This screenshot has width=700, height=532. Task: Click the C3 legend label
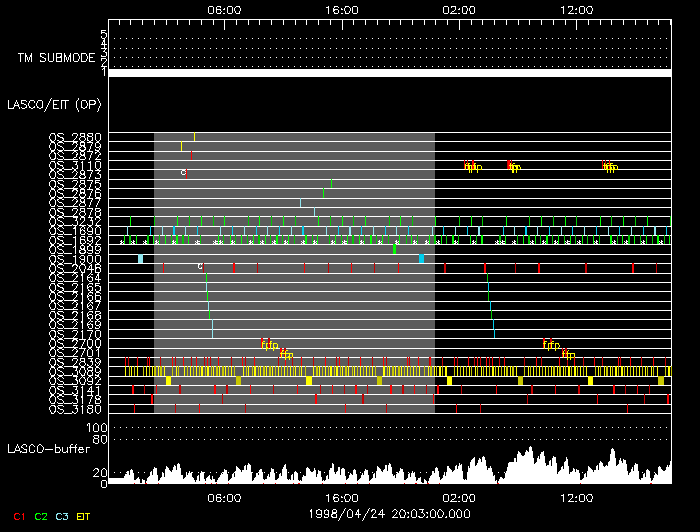click(64, 515)
